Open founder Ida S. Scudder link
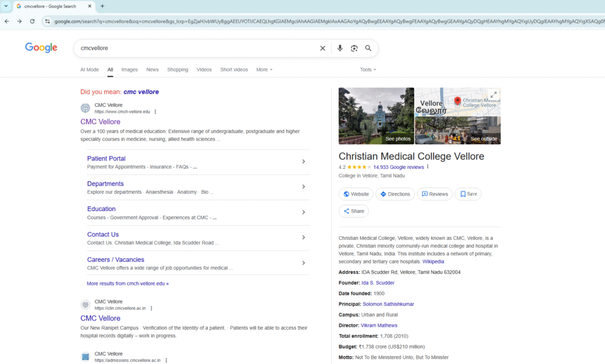Image resolution: width=605 pixels, height=364 pixels. [378, 283]
